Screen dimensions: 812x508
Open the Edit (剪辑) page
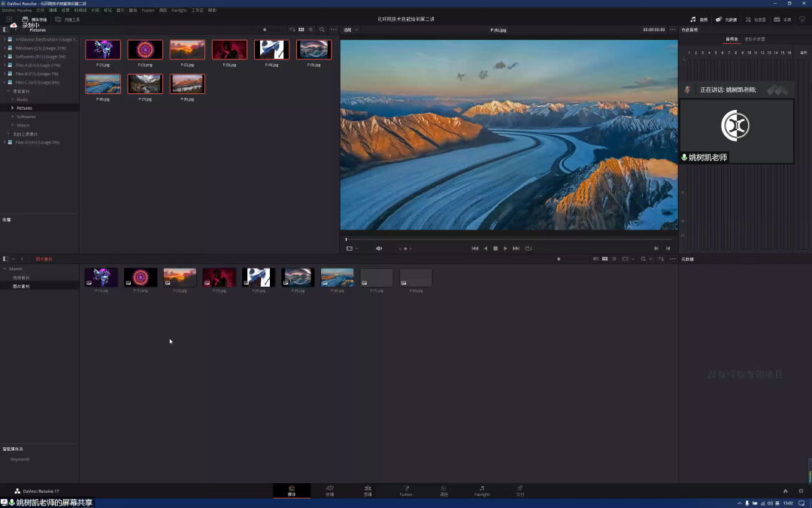pos(368,491)
